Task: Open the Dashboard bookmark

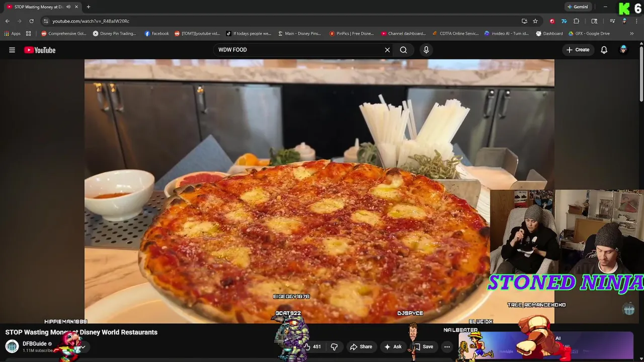Action: tap(549, 34)
